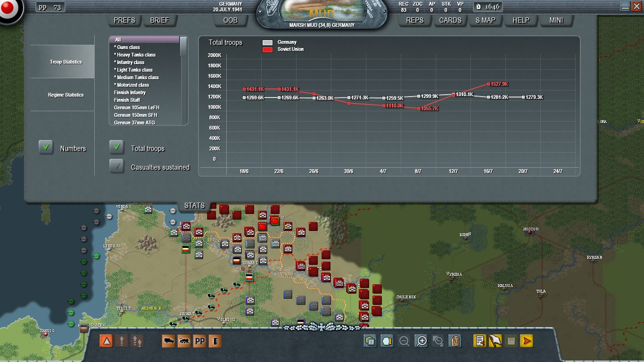Select 'German 37mm ATG' list entry
The height and width of the screenshot is (362, 644).
(x=144, y=123)
